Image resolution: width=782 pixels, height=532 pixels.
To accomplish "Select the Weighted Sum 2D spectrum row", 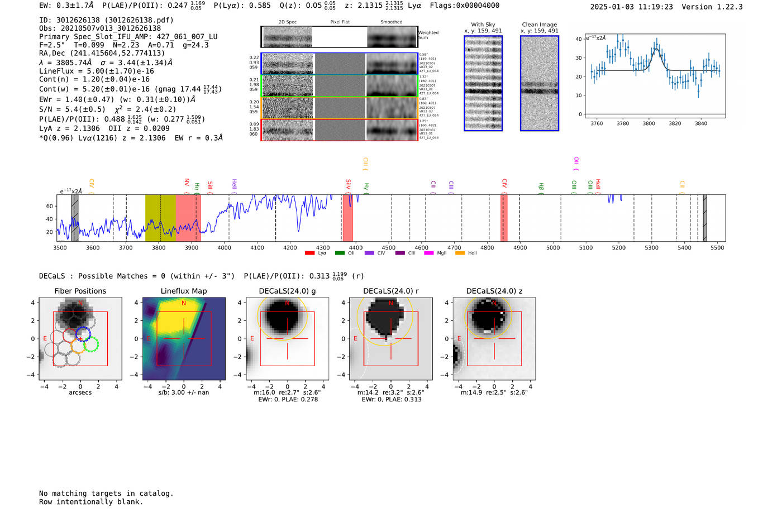I will (x=339, y=37).
